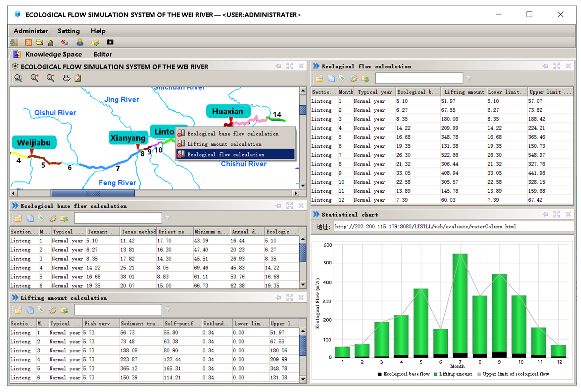Click the red prohibition sign toolbar icon

pyautogui.click(x=64, y=42)
